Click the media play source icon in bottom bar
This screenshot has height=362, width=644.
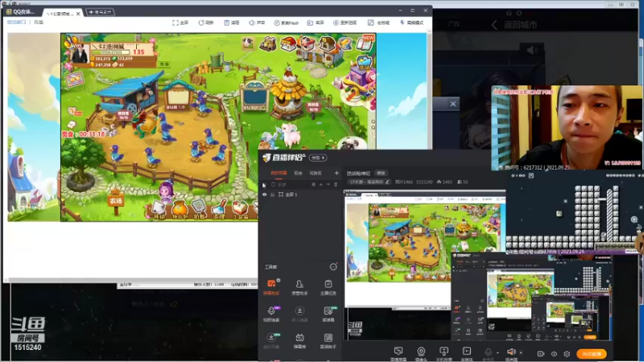point(467,353)
